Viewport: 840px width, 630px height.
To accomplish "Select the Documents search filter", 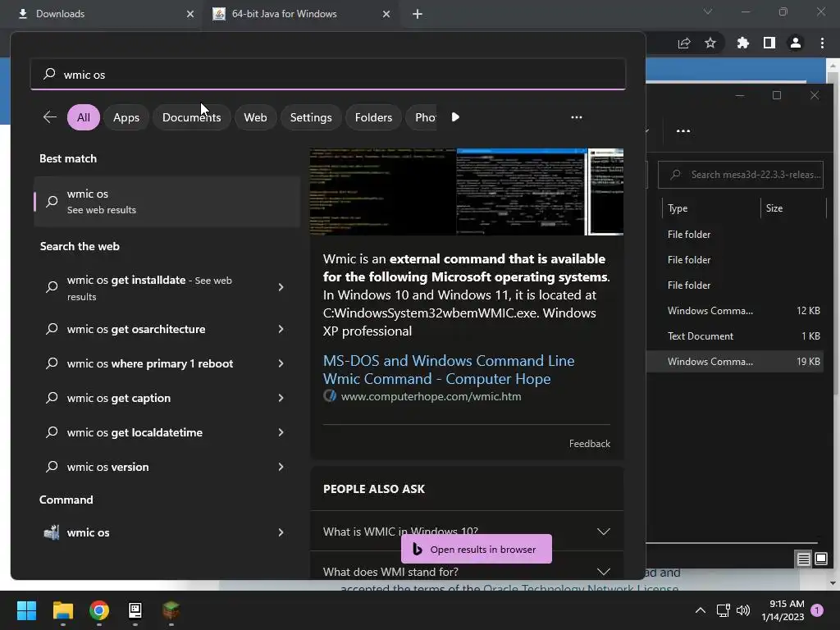I will pyautogui.click(x=191, y=117).
